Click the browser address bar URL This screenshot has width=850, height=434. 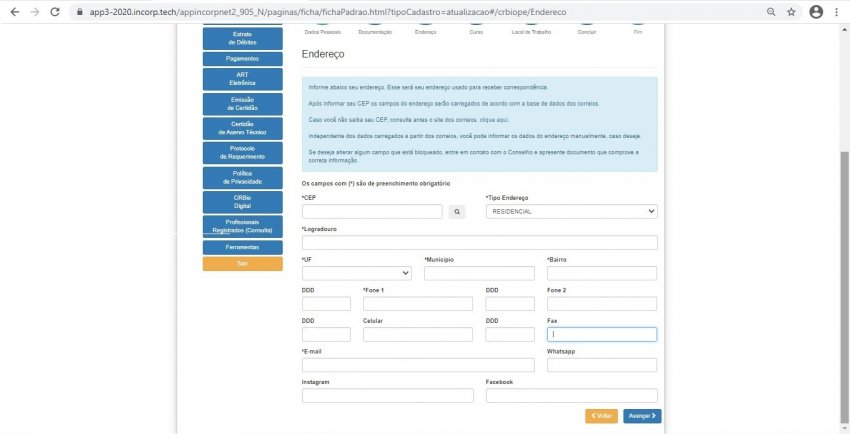(328, 12)
